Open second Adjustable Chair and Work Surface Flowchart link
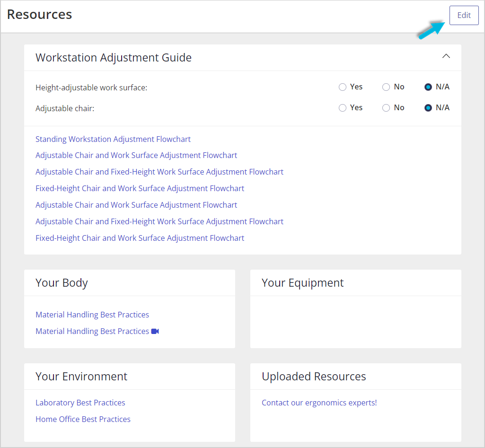Viewport: 485px width, 448px height. click(136, 205)
